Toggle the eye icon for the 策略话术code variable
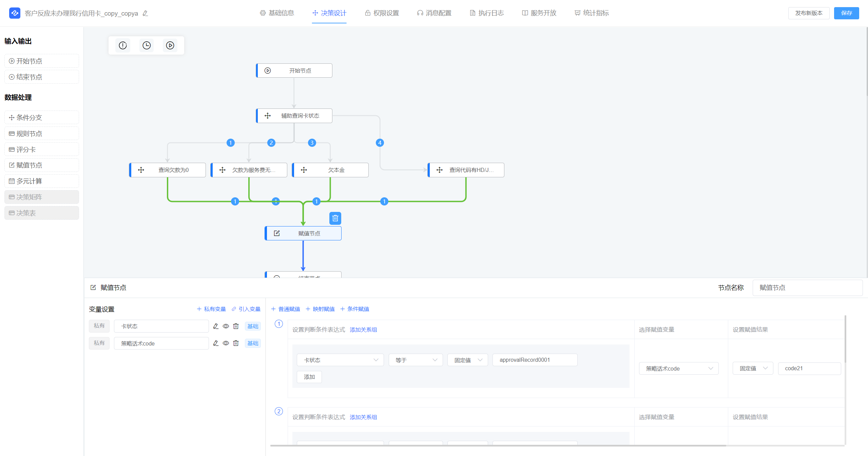Image resolution: width=868 pixels, height=456 pixels. click(226, 343)
